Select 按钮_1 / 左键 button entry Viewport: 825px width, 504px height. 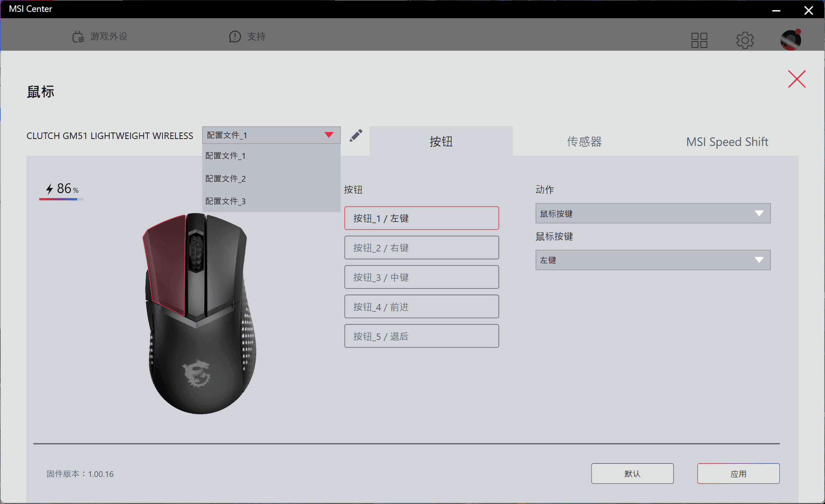coord(422,218)
